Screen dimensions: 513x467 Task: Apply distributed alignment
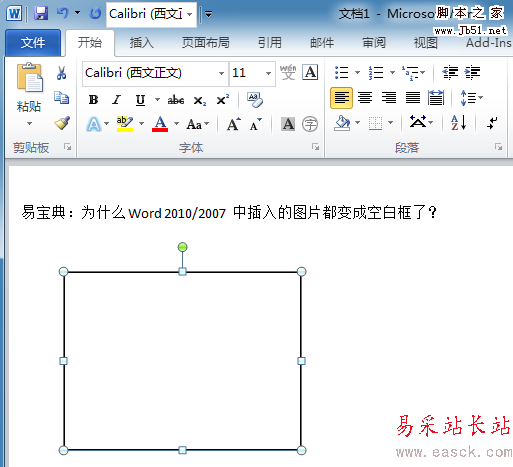pos(436,98)
